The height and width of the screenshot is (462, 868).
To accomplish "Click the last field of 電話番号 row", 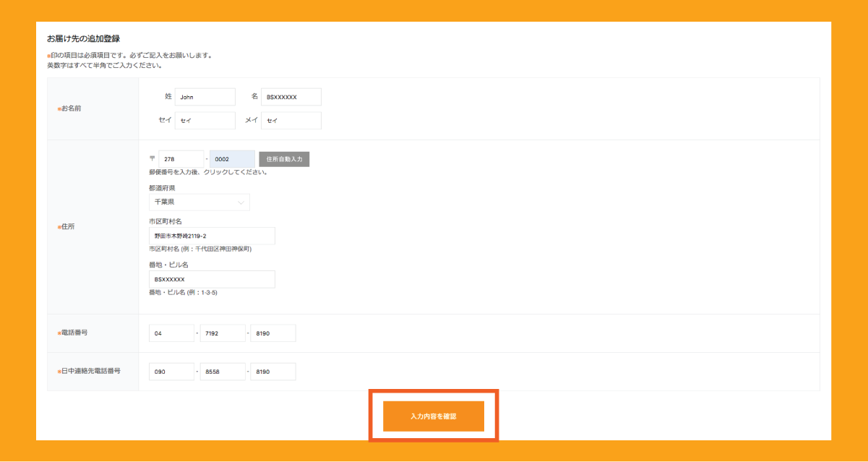I will (x=273, y=333).
